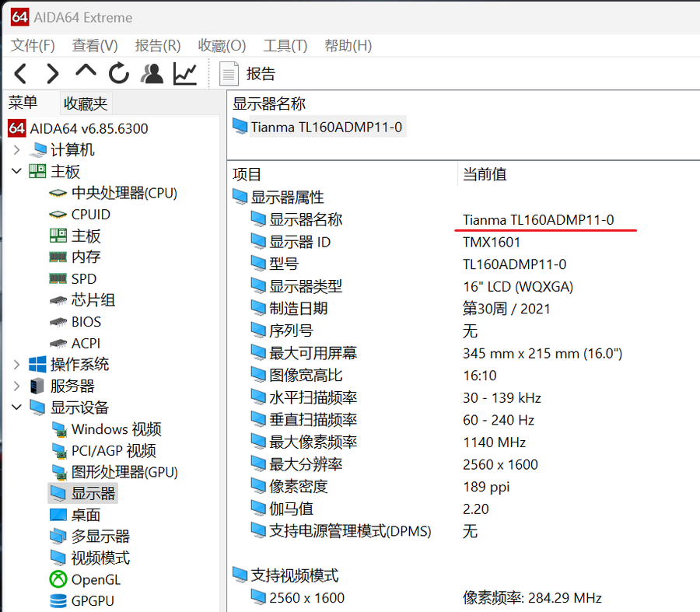
Task: Expand the 服务器 server node
Action: 16,386
